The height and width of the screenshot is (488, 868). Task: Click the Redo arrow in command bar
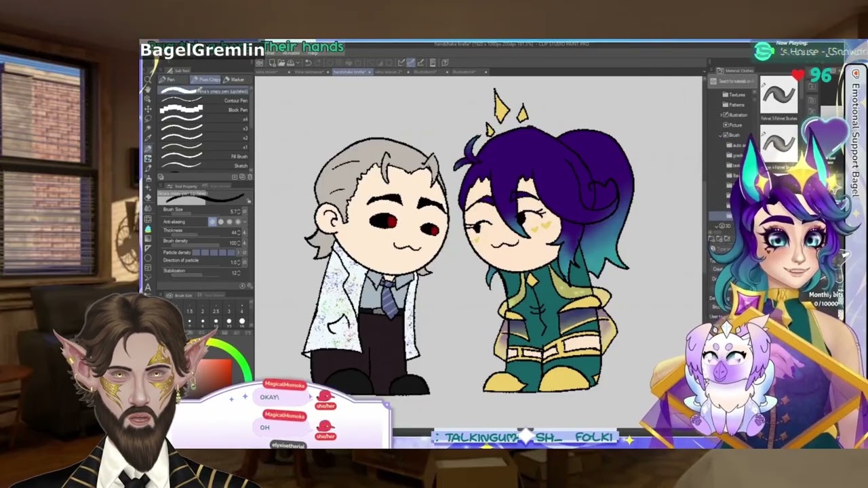point(318,62)
